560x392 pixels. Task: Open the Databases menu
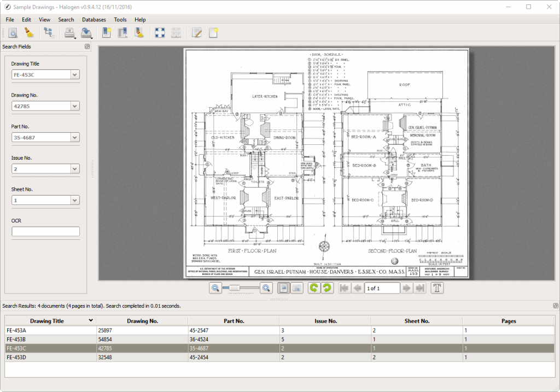coord(94,19)
